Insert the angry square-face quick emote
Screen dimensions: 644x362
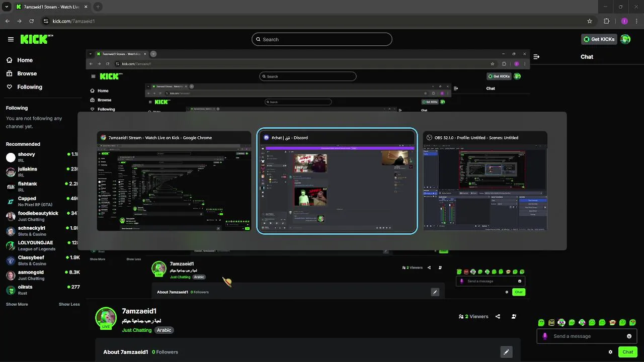[551, 322]
